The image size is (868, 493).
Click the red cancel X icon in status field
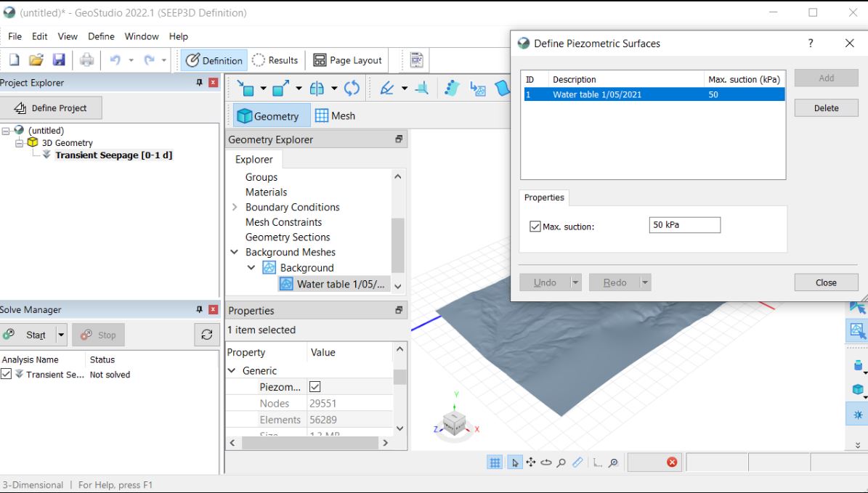point(672,462)
